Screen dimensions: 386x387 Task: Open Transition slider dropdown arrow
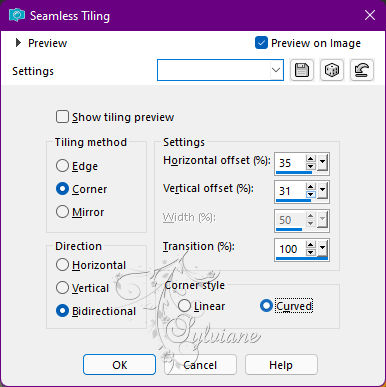click(322, 249)
